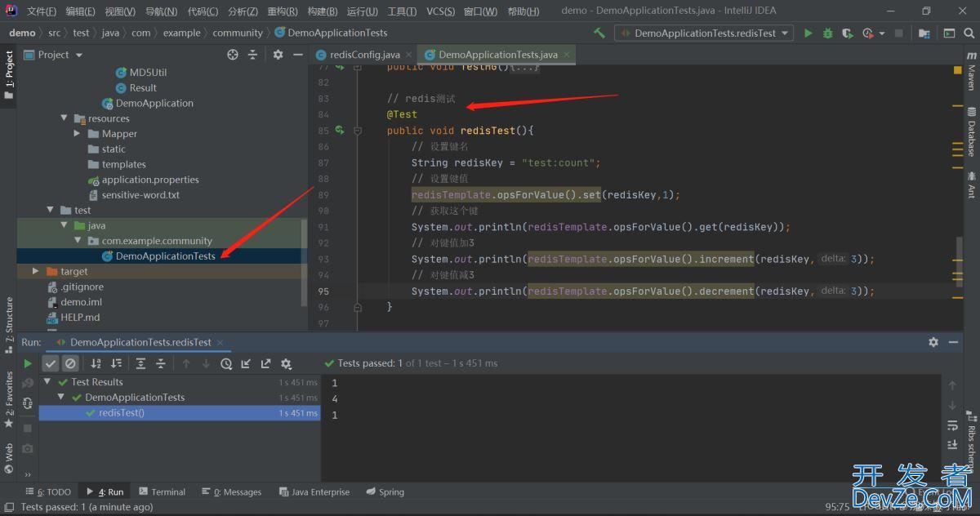Minimize the Run tool window

[953, 342]
